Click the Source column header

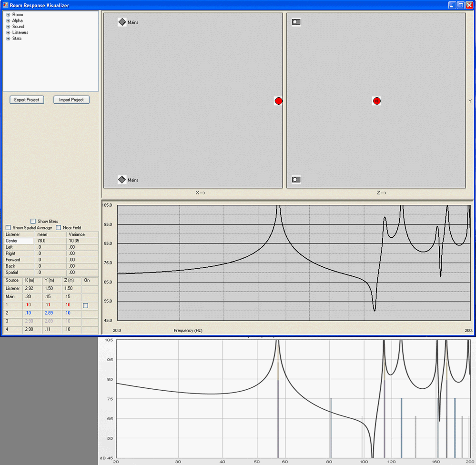click(x=12, y=280)
